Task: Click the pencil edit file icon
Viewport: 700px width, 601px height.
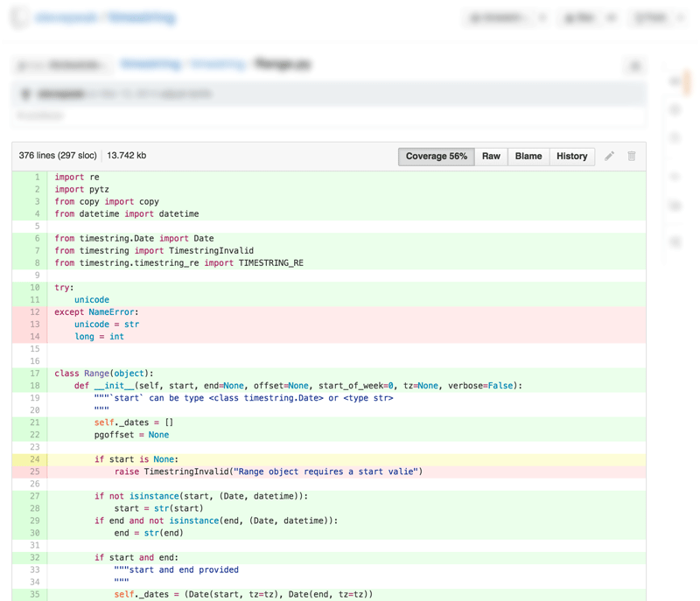Action: click(x=609, y=157)
